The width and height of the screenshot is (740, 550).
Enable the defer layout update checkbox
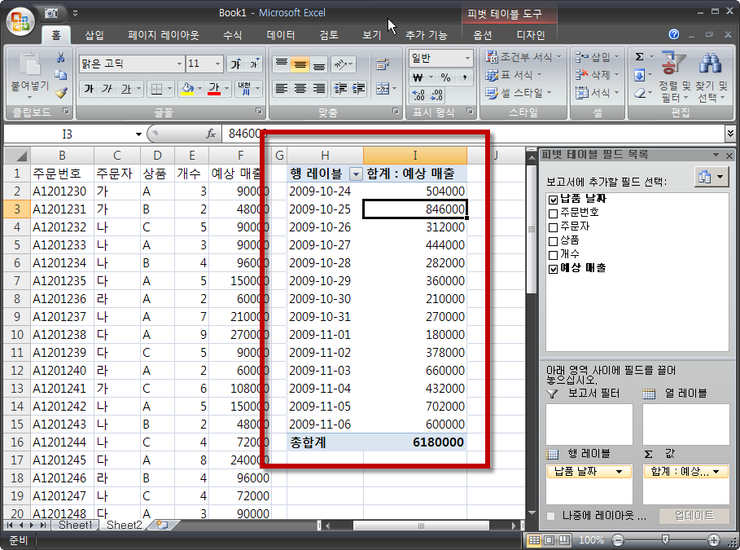(551, 516)
